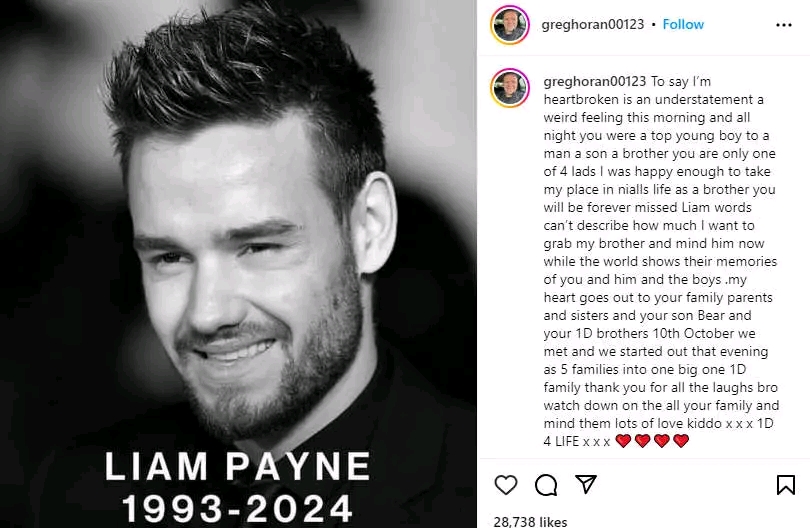Image resolution: width=810 pixels, height=528 pixels.
Task: Open greghoran00123 username link in caption
Action: tap(595, 81)
